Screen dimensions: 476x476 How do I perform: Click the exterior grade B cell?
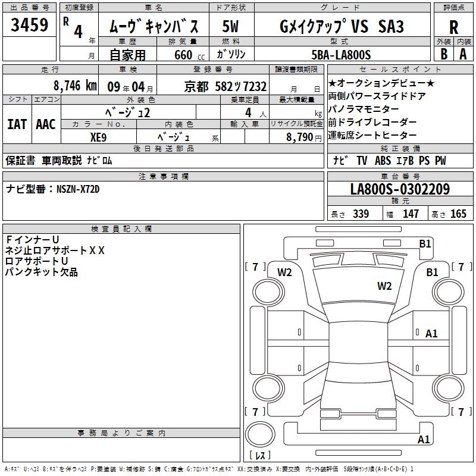[x=443, y=54]
